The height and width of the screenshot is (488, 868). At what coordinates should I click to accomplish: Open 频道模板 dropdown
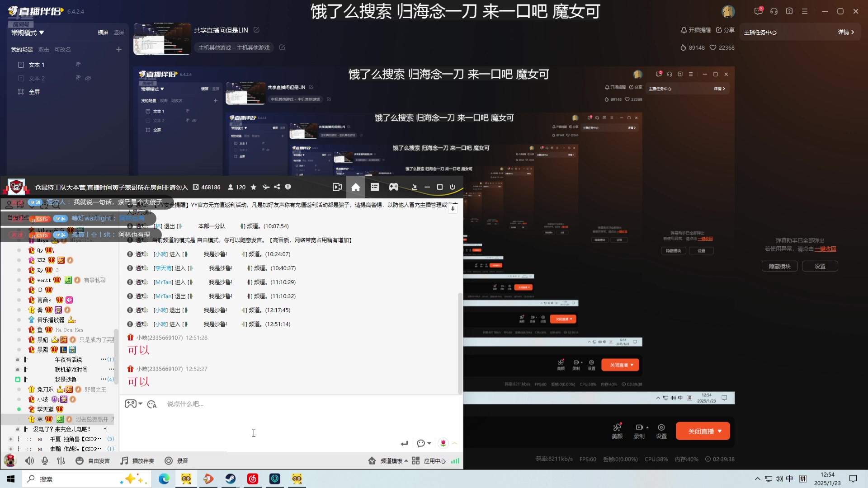click(388, 460)
